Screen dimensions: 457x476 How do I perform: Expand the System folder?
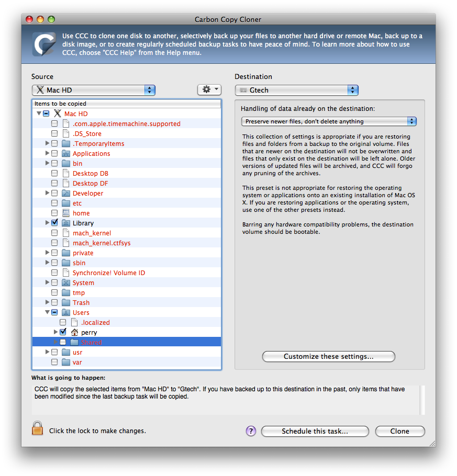click(48, 282)
